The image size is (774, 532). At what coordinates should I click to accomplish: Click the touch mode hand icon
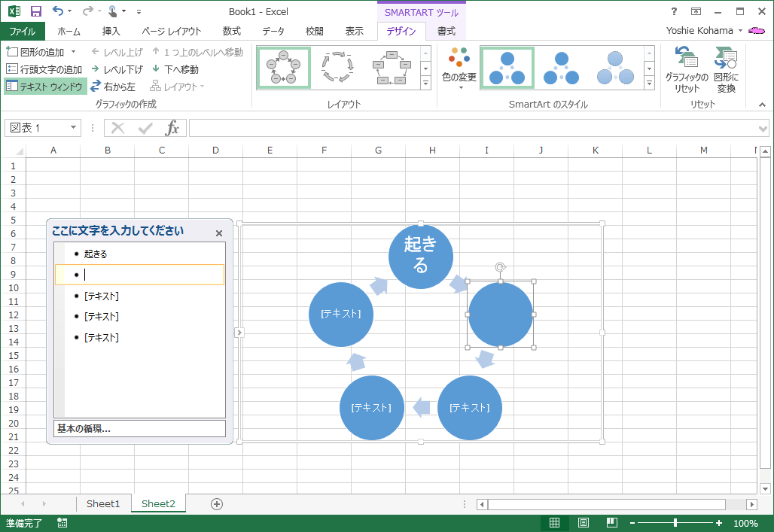point(114,11)
